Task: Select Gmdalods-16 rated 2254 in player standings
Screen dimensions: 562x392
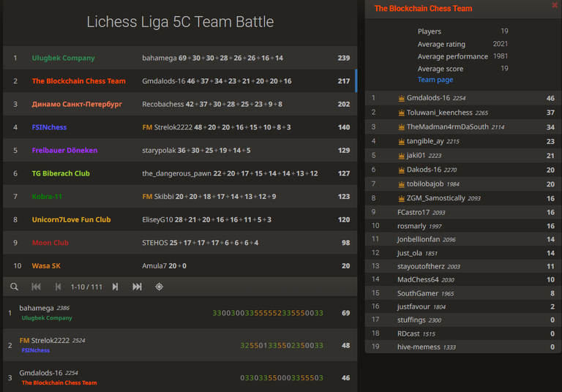Action: (x=180, y=377)
